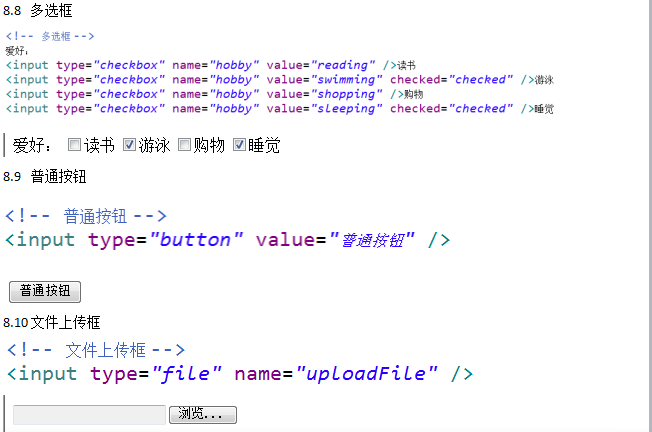Click the heading 8.8 多选框

coord(38,10)
